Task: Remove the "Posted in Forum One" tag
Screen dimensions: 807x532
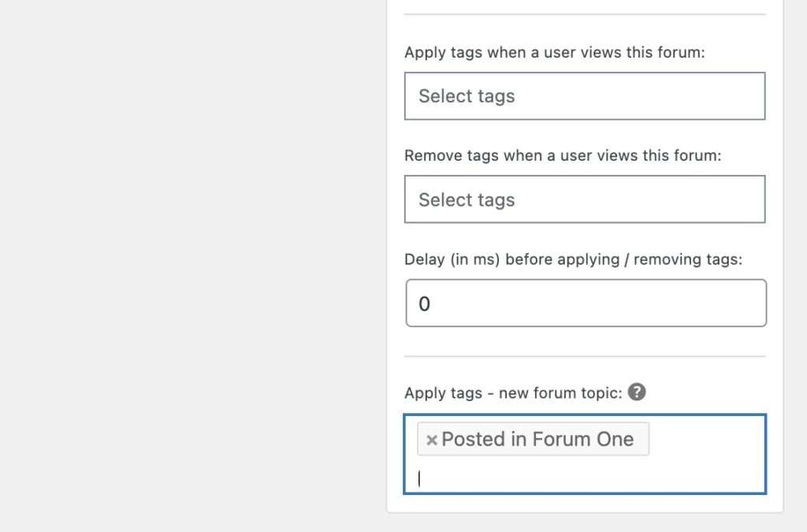Action: pos(431,440)
